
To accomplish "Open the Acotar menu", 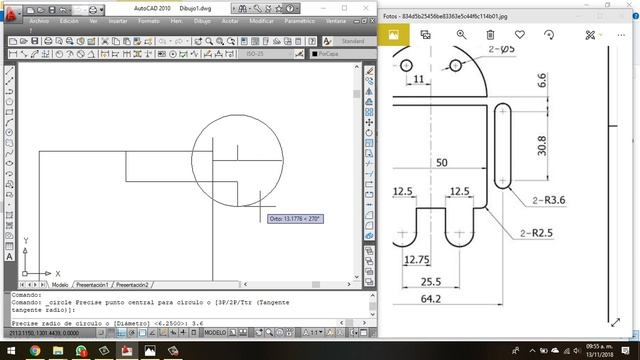I will [230, 21].
